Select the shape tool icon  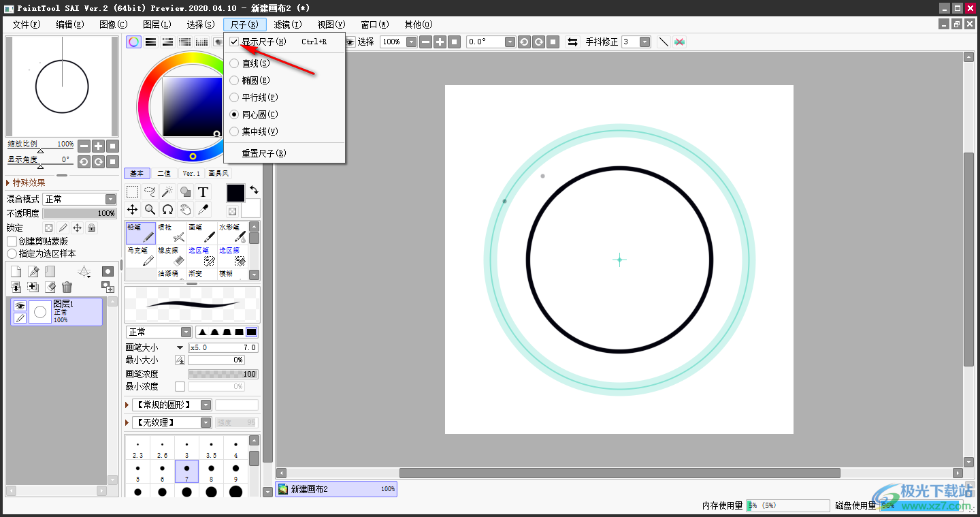[x=185, y=192]
